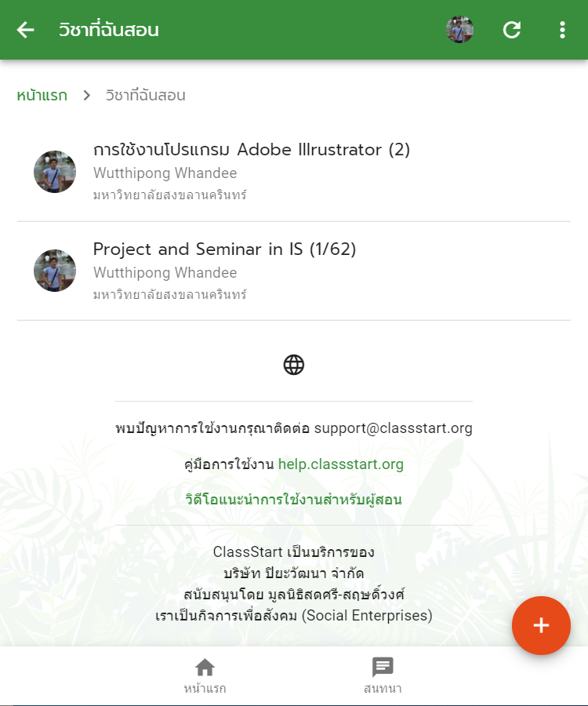The image size is (588, 706).
Task: Click Wutthipong Whandee under Project and Seminar
Action: [x=165, y=273]
